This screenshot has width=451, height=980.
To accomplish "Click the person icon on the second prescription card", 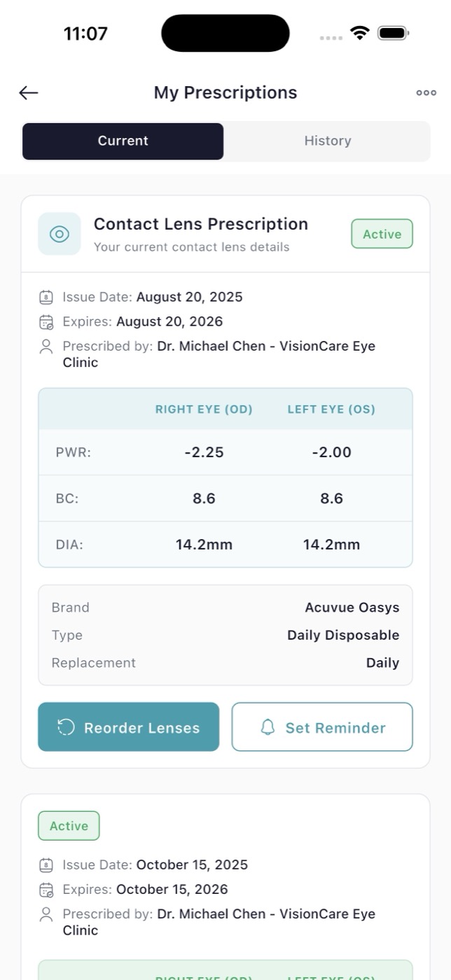I will pyautogui.click(x=46, y=913).
